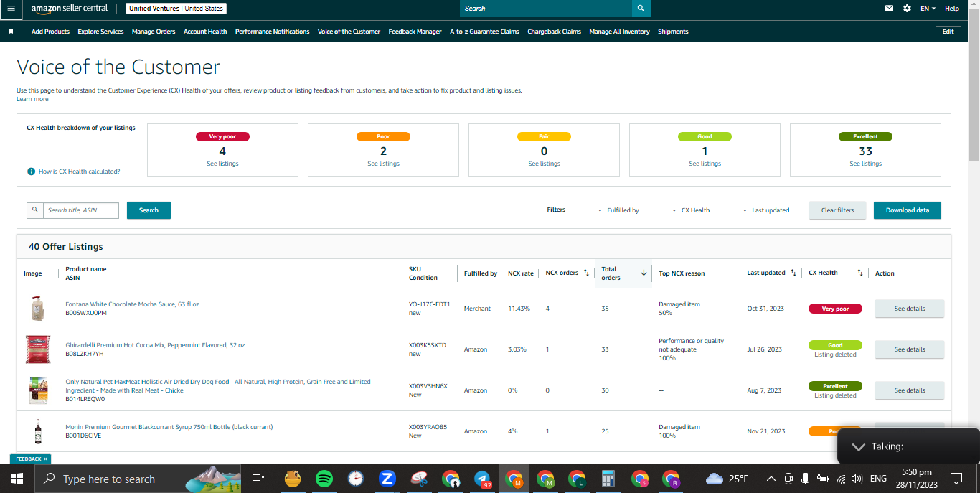Open the Fulfilled by filter dropdown
This screenshot has width=980, height=493.
(618, 210)
